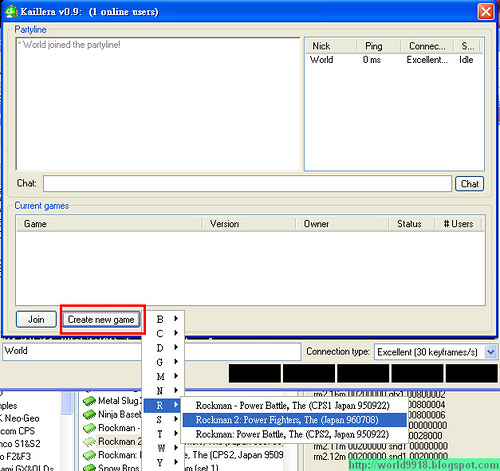This screenshot has width=500, height=471.
Task: Click the Status column header
Action: click(x=412, y=224)
